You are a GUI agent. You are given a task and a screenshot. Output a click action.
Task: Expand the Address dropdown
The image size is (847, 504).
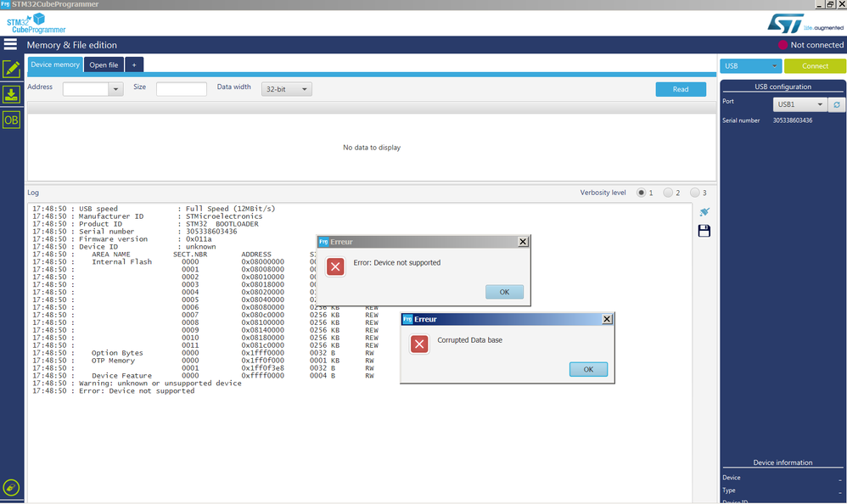pyautogui.click(x=115, y=89)
